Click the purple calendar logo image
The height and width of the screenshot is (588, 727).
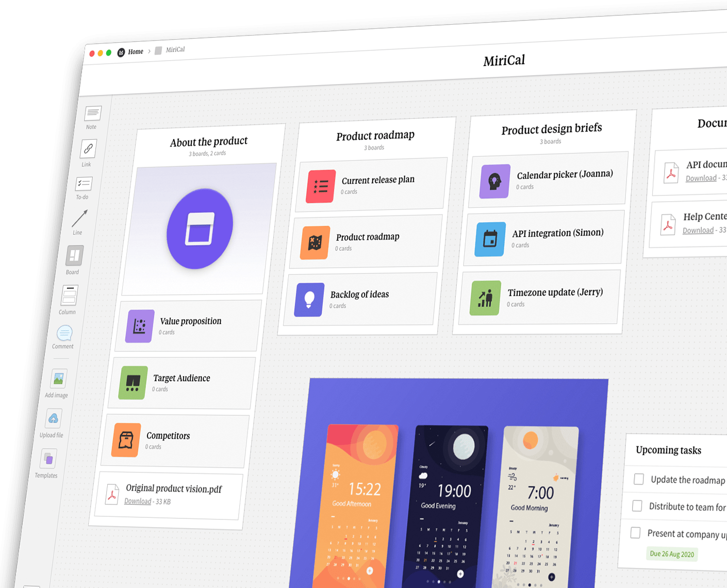[x=200, y=228]
